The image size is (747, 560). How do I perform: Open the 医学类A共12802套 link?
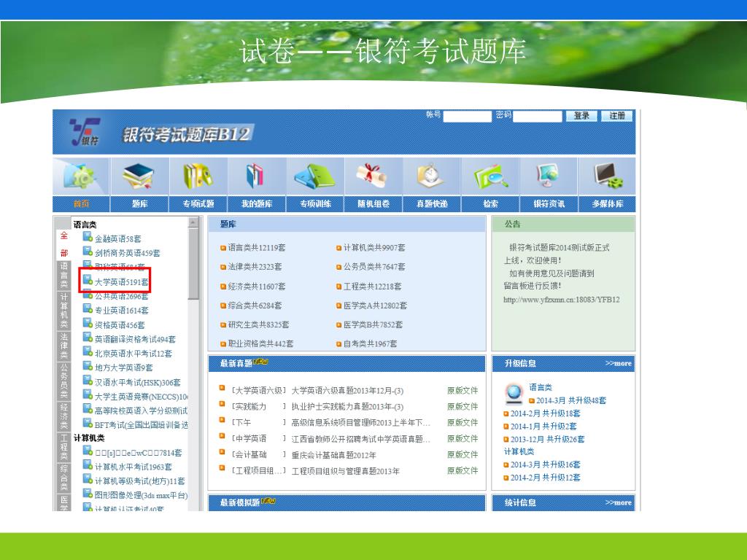pos(375,306)
